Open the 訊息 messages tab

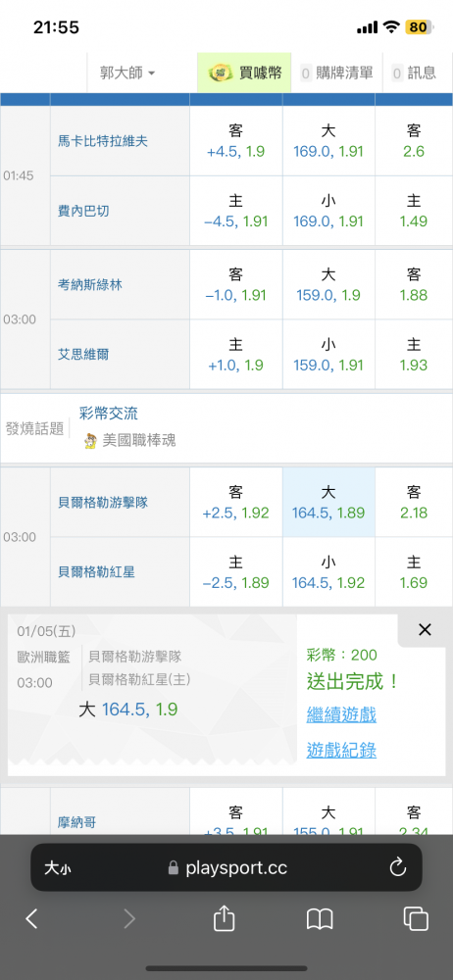pos(414,73)
